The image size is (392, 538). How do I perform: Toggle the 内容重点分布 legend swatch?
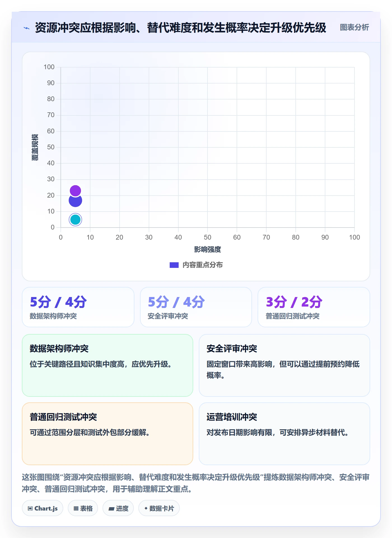tap(174, 265)
